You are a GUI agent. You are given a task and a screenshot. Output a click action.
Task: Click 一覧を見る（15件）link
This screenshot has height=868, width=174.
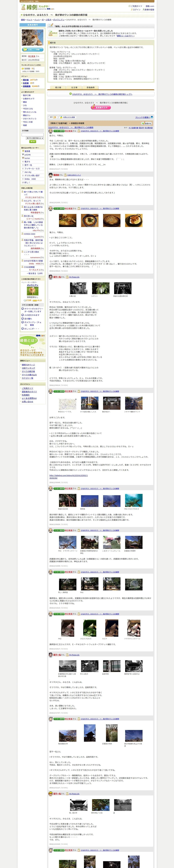tap(35, 274)
